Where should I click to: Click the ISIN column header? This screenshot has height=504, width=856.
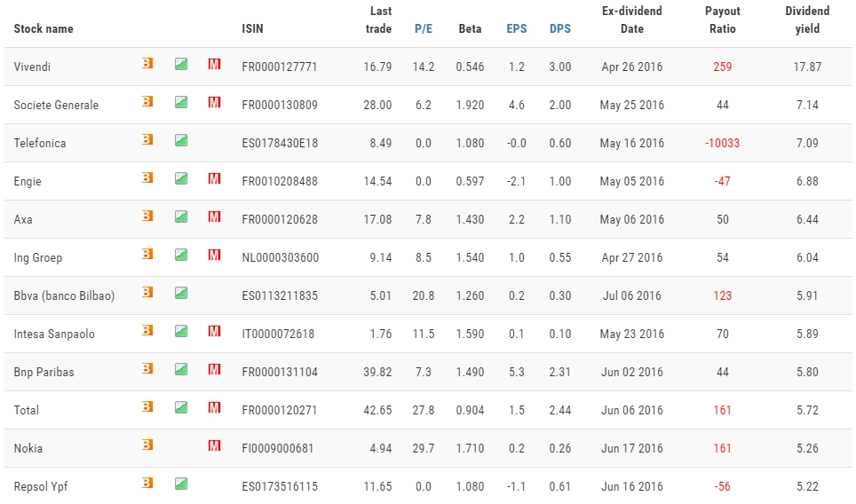pos(253,29)
